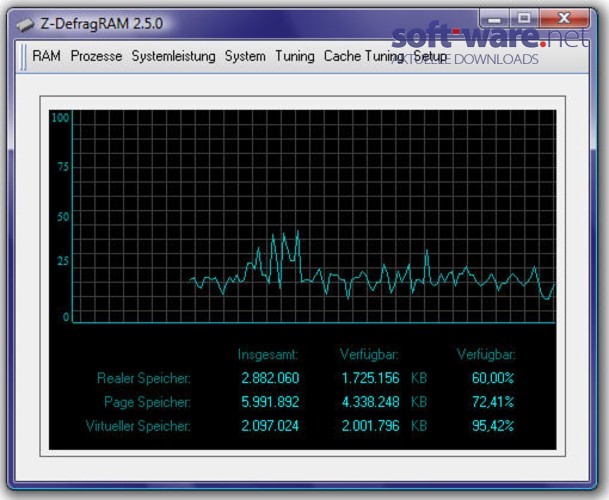609x500 pixels.
Task: Click the total value 2.097.024
Action: (x=270, y=426)
